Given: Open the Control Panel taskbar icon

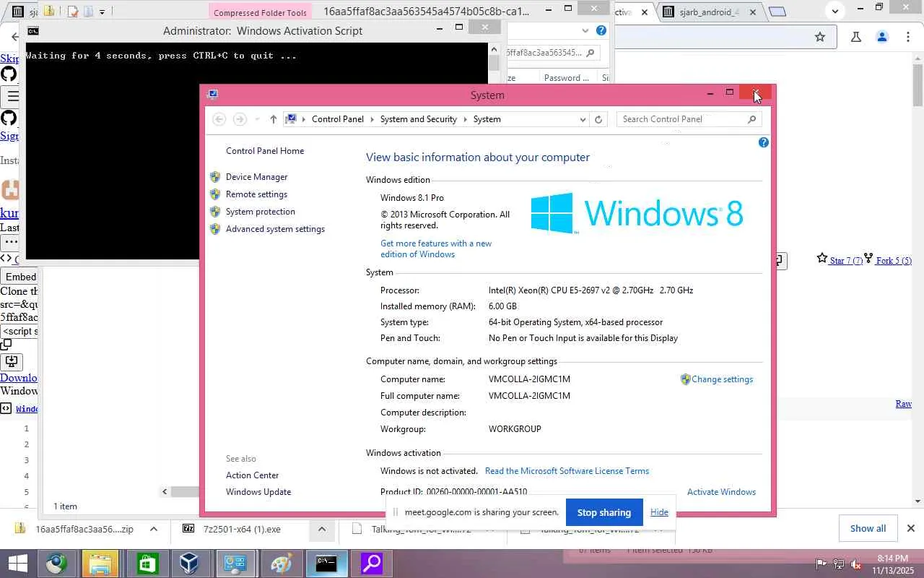Looking at the screenshot, I should click(235, 564).
